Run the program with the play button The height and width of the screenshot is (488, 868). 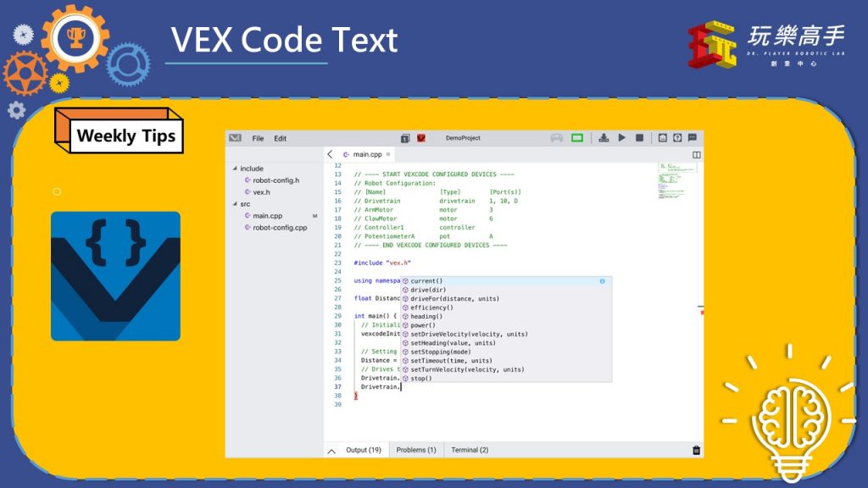pos(621,137)
